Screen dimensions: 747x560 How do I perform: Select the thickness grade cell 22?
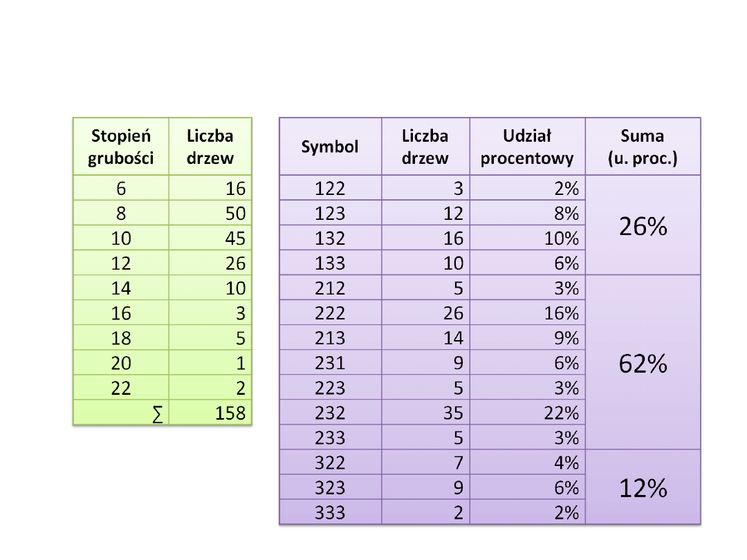tap(121, 388)
